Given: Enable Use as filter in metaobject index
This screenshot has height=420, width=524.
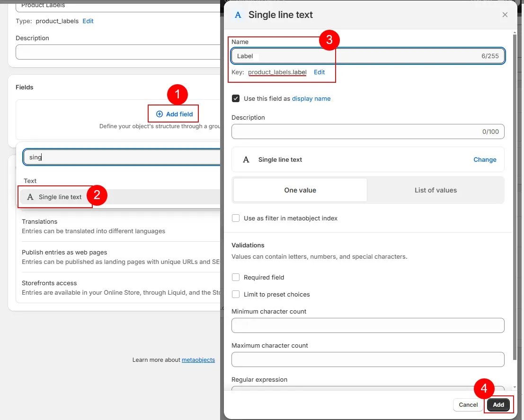Looking at the screenshot, I should [236, 219].
